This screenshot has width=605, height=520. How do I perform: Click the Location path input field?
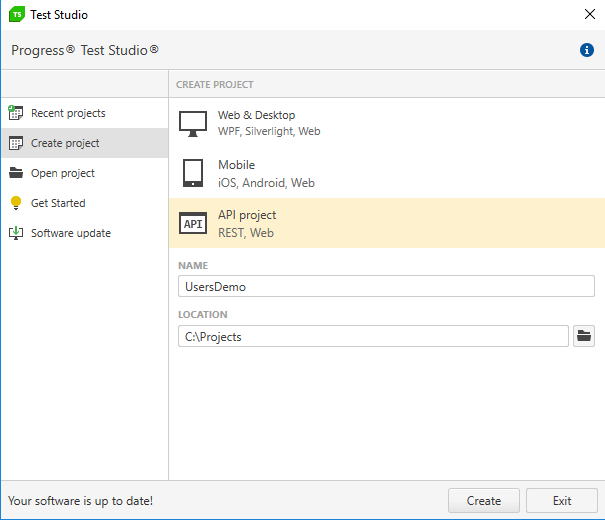pos(373,336)
